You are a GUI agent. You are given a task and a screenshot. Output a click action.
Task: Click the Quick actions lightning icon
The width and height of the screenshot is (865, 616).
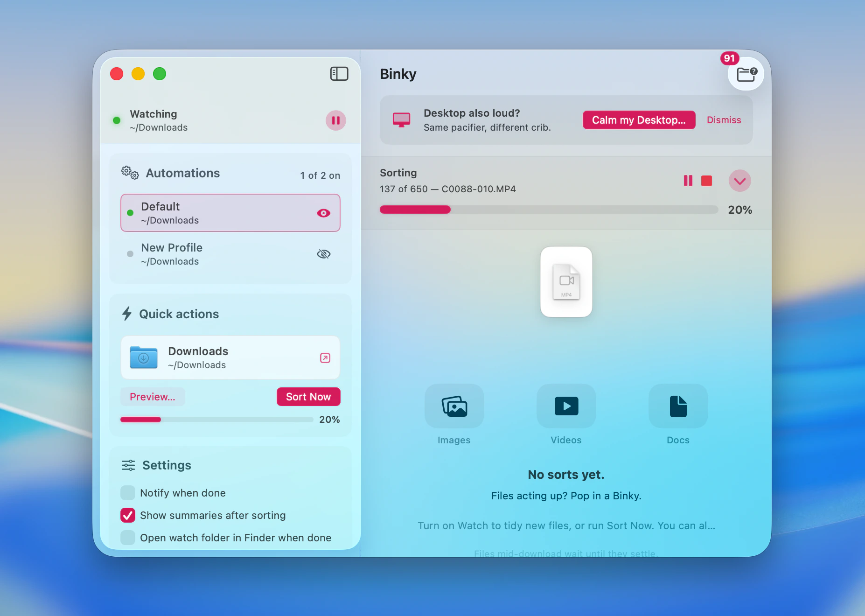click(x=127, y=314)
